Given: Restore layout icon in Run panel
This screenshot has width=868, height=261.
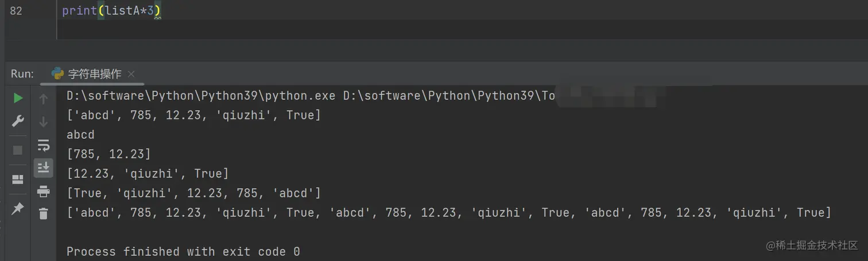Looking at the screenshot, I should coord(18,180).
